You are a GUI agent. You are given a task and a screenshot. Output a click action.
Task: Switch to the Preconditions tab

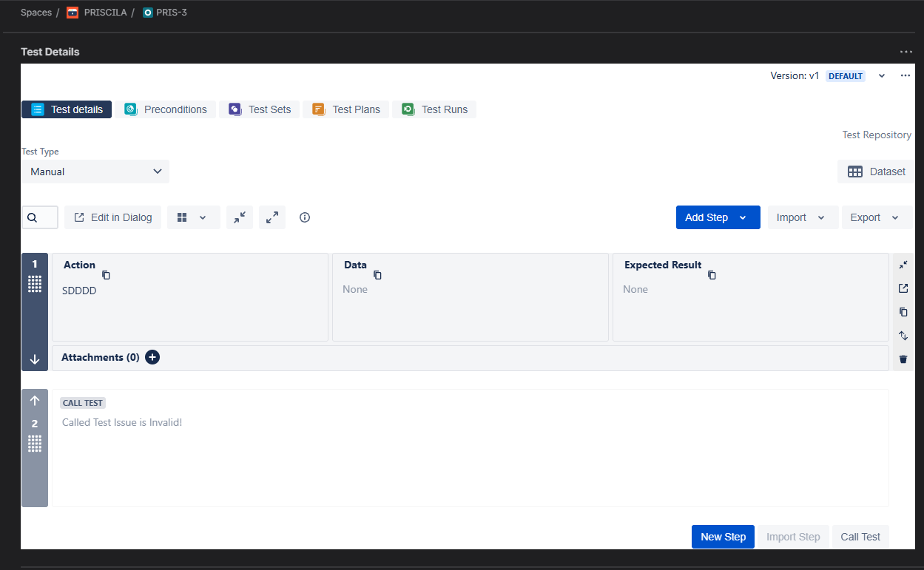[x=166, y=109]
